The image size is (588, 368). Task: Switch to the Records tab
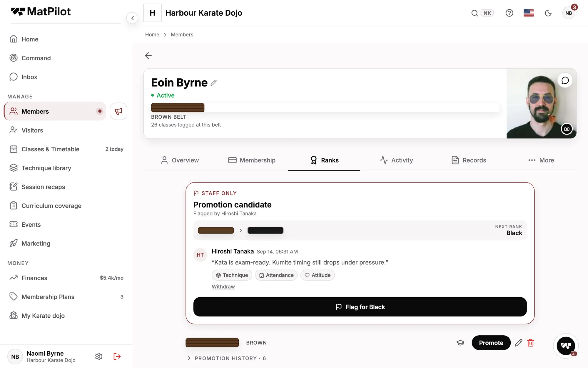[469, 160]
